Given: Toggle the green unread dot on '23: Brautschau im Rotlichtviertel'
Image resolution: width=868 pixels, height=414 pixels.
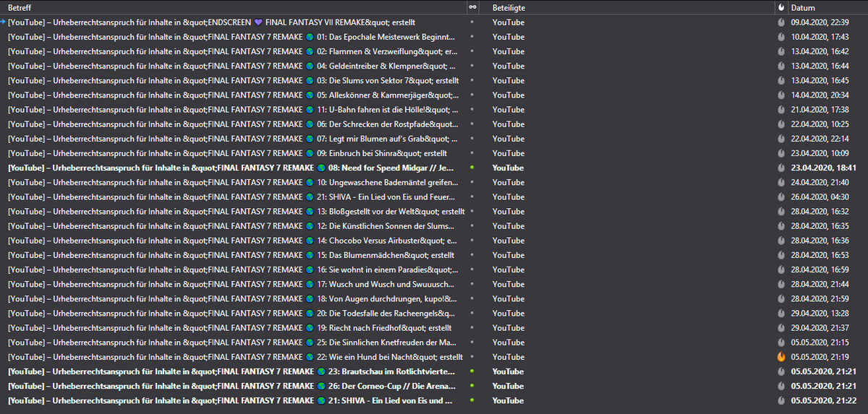Looking at the screenshot, I should (472, 371).
